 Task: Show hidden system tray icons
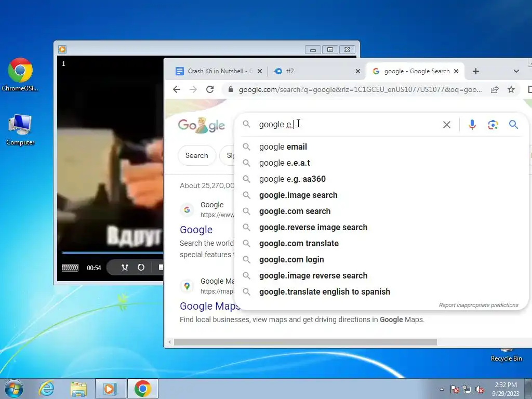[442, 389]
